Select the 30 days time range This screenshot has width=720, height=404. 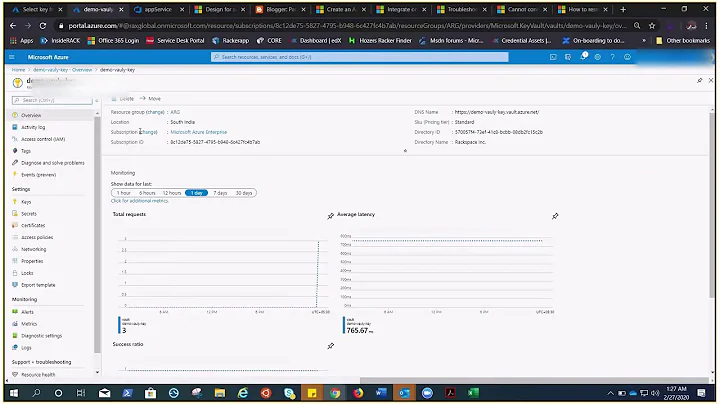(x=244, y=193)
